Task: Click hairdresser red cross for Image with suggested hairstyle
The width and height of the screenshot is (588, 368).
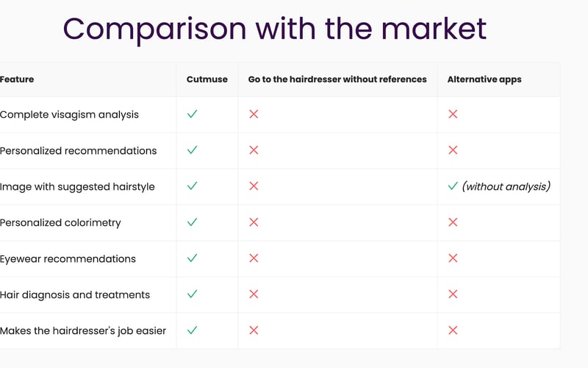Action: (x=254, y=186)
